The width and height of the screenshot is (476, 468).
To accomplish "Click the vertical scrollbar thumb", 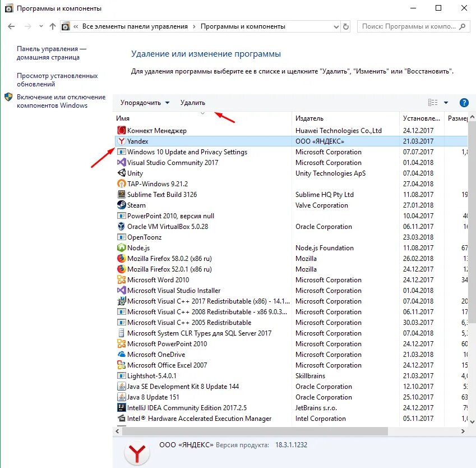I will point(472,222).
